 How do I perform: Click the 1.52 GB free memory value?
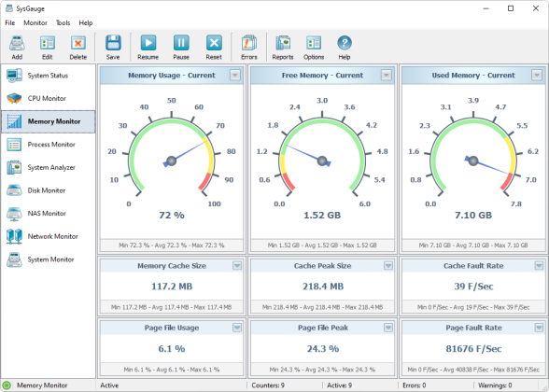322,215
